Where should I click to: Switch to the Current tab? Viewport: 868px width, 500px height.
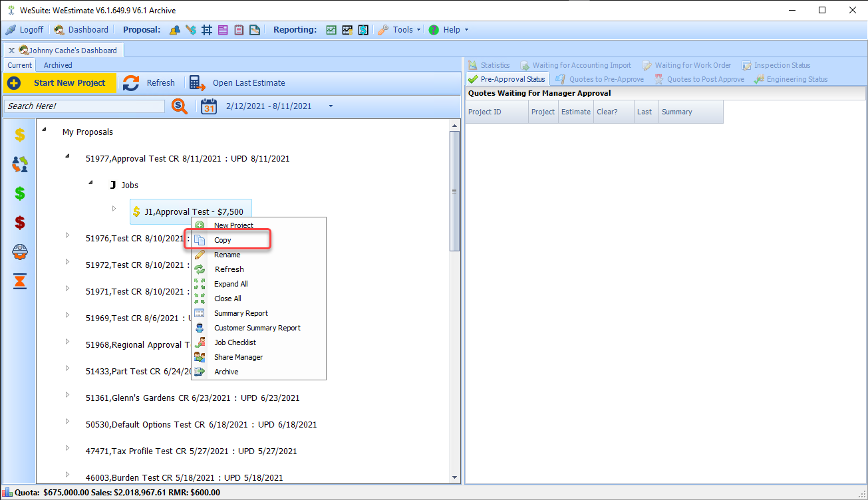click(20, 65)
